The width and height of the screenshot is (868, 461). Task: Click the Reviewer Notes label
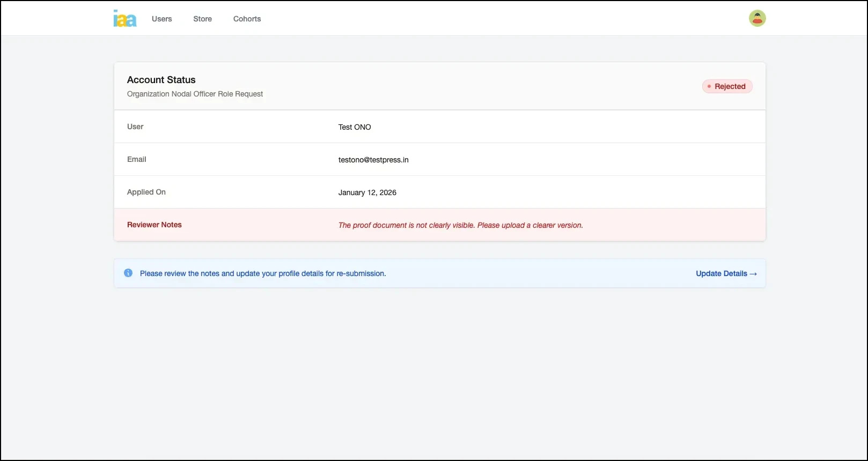pos(154,225)
